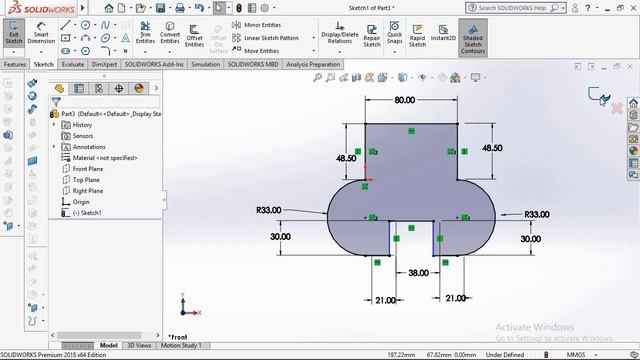Select the Spline tool
The width and height of the screenshot is (640, 360).
pos(105,25)
